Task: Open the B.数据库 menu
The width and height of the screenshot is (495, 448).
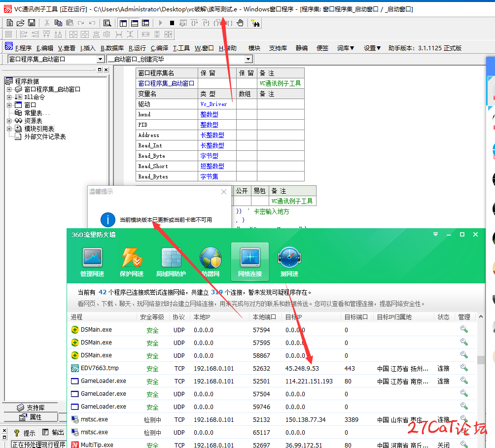Action: pos(112,48)
